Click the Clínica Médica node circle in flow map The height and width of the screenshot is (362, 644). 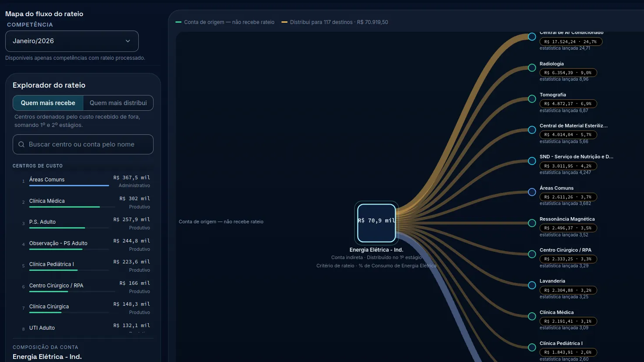pyautogui.click(x=532, y=316)
